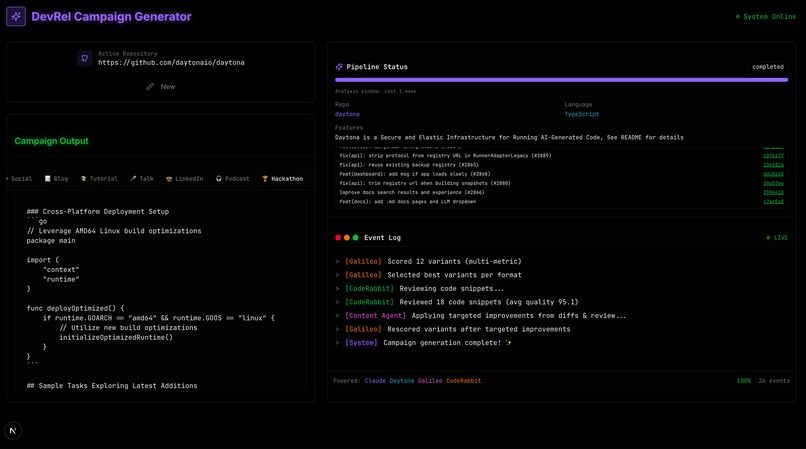Click the orange dot in Event Log header
Screen dimensions: 806x449
click(x=346, y=238)
